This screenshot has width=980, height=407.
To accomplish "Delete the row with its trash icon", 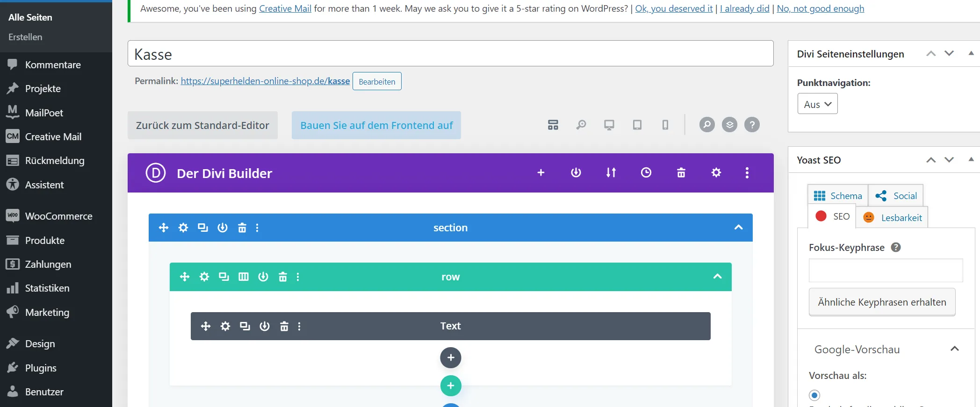I will click(283, 277).
